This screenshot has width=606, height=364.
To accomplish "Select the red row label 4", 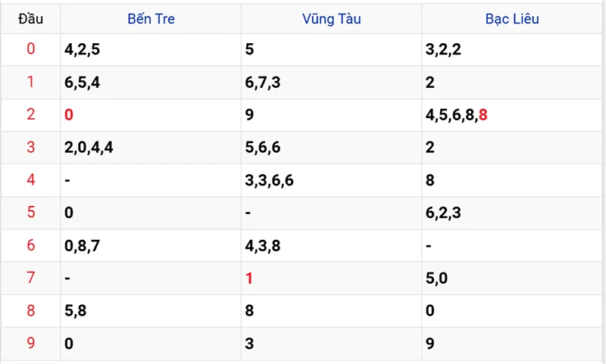I will [x=30, y=180].
